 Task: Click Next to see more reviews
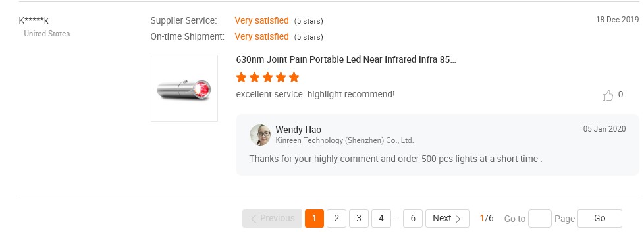pyautogui.click(x=447, y=219)
